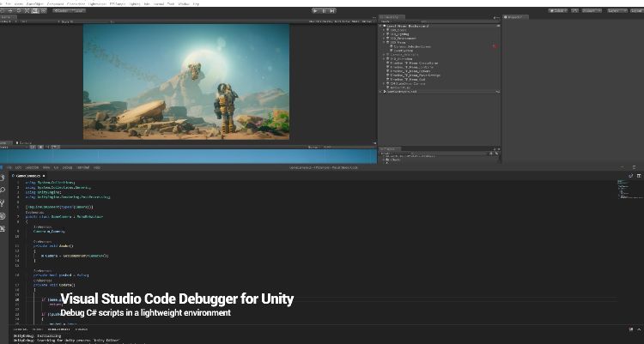The image size is (644, 344).
Task: Click the bottom panel icon left of the chevron
Action: [631, 329]
